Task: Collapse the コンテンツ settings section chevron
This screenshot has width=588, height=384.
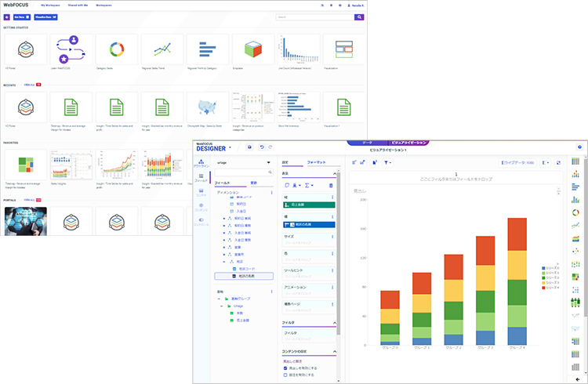Action: coord(335,351)
